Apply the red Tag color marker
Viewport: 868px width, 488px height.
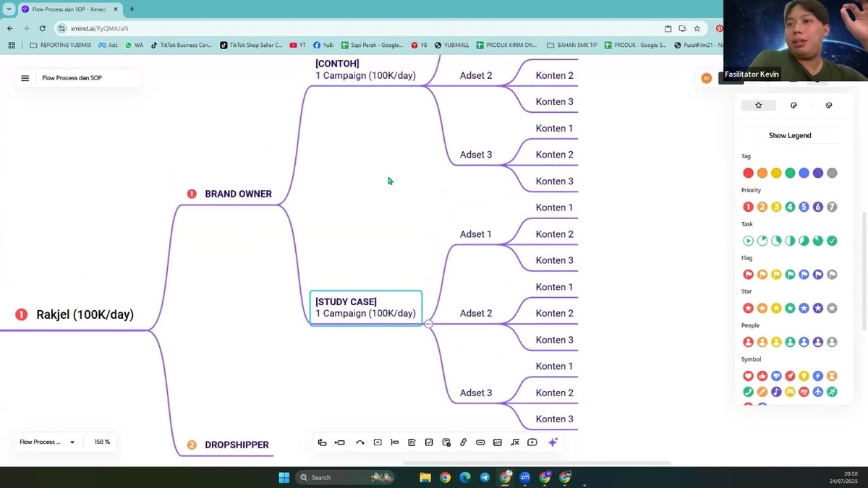[749, 173]
